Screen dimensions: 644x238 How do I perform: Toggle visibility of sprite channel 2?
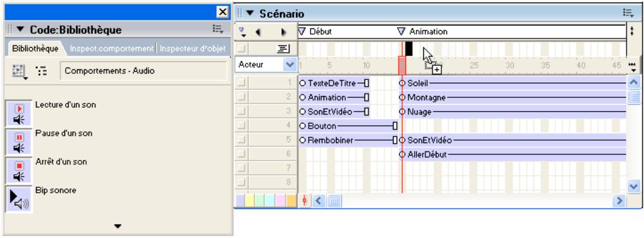coord(242,97)
